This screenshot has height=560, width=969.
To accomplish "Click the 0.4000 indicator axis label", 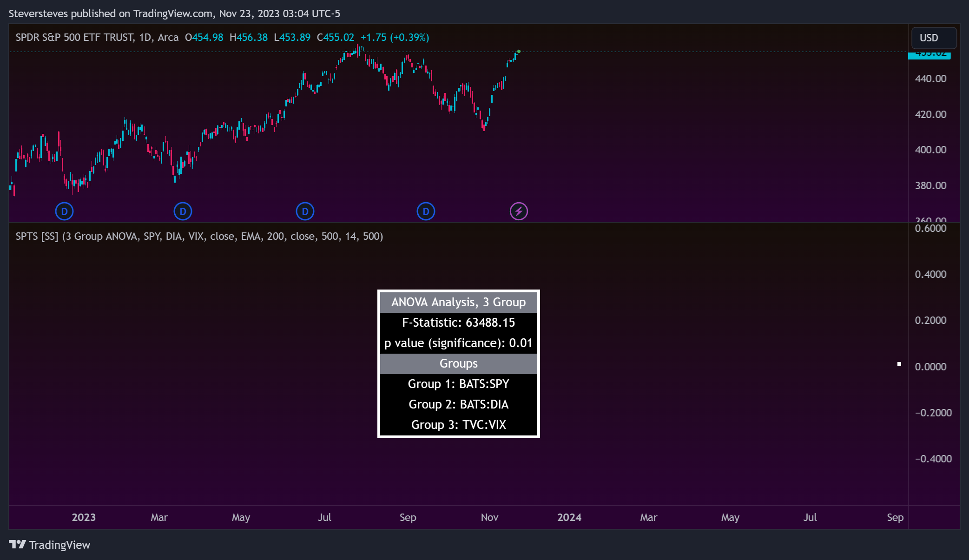I will point(930,274).
